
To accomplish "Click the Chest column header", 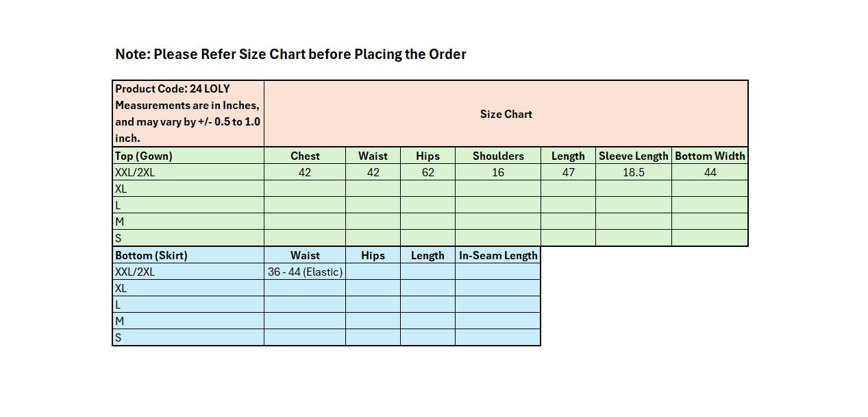I will point(305,156).
